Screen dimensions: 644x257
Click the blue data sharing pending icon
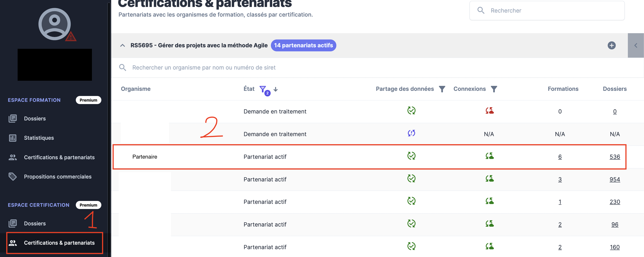411,133
